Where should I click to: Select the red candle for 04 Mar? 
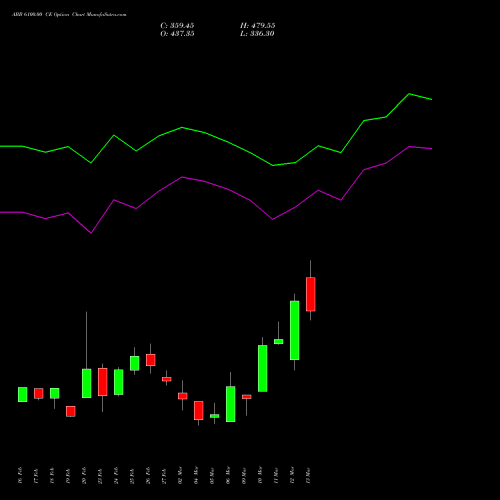coord(199,410)
